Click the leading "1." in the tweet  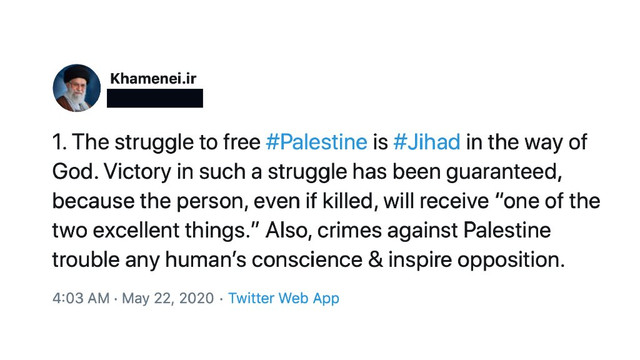pyautogui.click(x=59, y=142)
